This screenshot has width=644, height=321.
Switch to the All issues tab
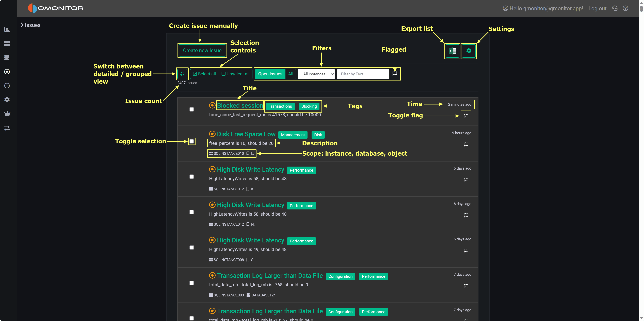(x=291, y=74)
